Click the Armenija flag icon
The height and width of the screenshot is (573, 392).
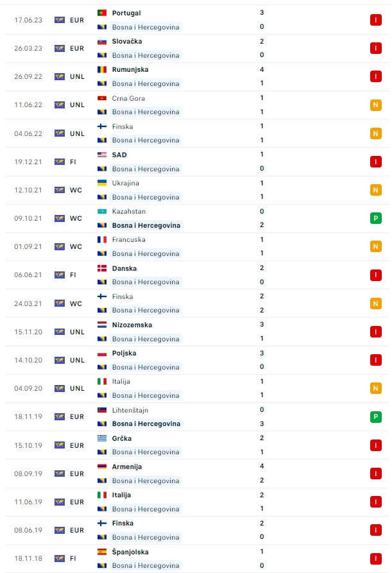point(101,466)
